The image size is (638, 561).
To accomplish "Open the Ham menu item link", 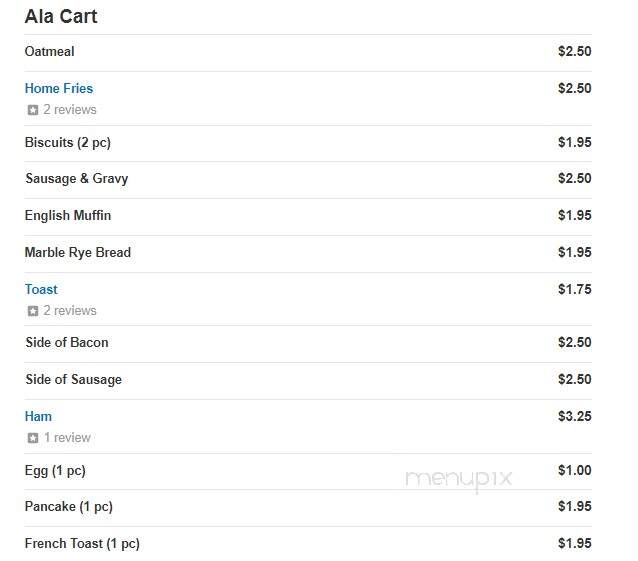I will tap(38, 416).
